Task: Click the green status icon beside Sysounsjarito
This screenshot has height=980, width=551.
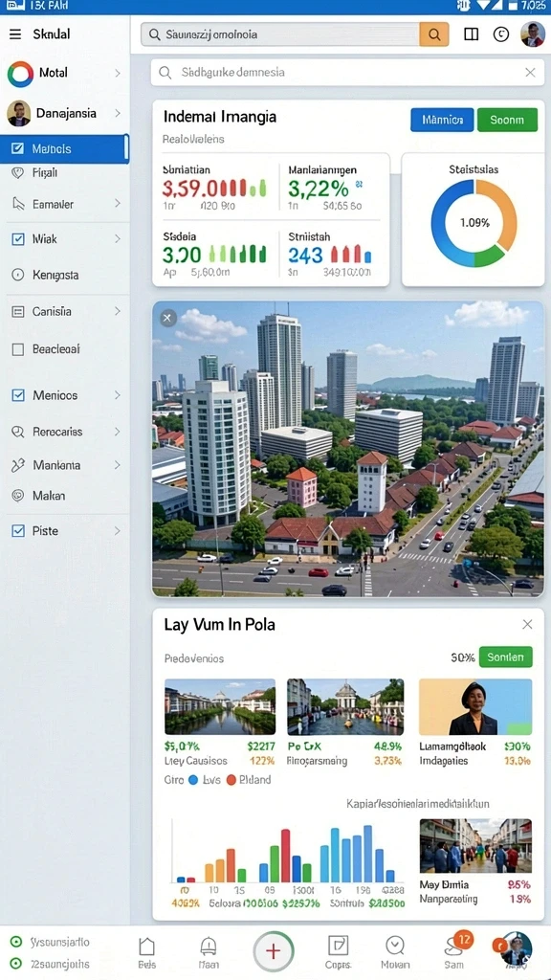Action: tap(17, 942)
